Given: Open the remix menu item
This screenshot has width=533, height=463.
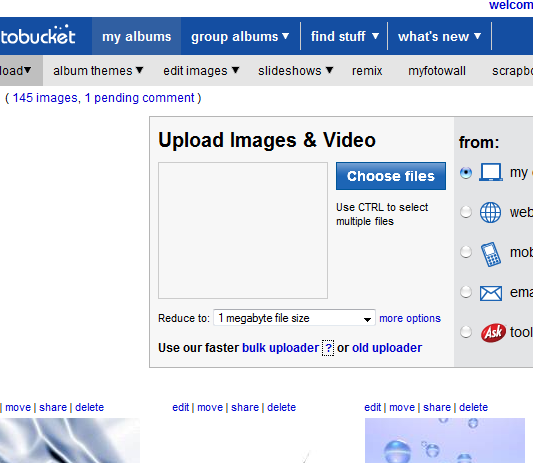Looking at the screenshot, I should click(x=367, y=71).
